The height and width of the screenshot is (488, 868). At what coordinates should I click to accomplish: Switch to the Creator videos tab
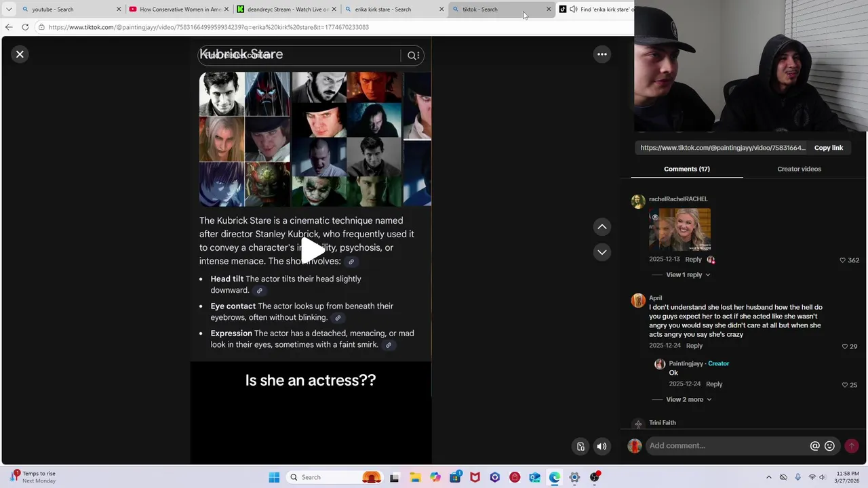(x=799, y=169)
